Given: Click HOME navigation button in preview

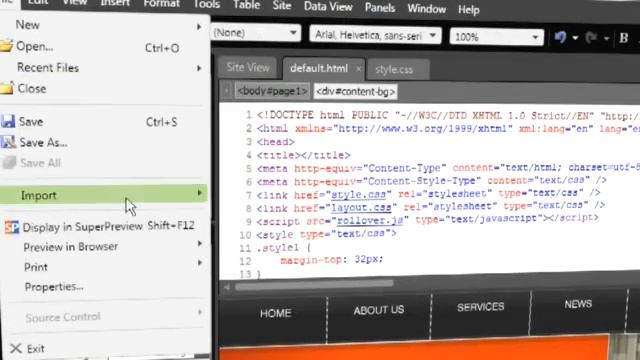Looking at the screenshot, I should (x=276, y=313).
